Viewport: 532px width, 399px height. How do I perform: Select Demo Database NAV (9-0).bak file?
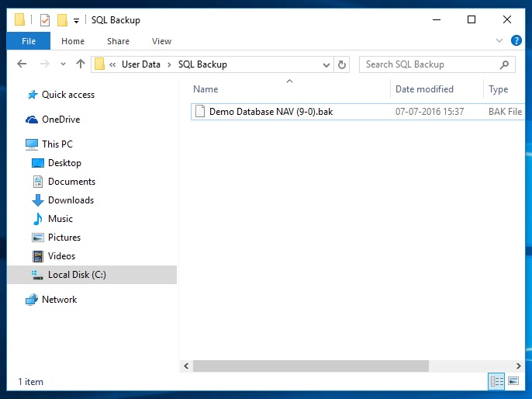pos(271,112)
